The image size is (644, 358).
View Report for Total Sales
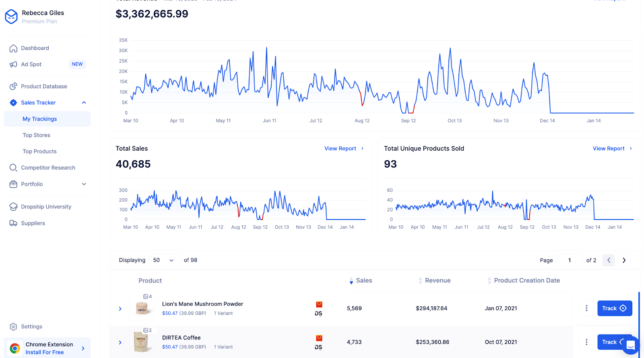point(344,149)
